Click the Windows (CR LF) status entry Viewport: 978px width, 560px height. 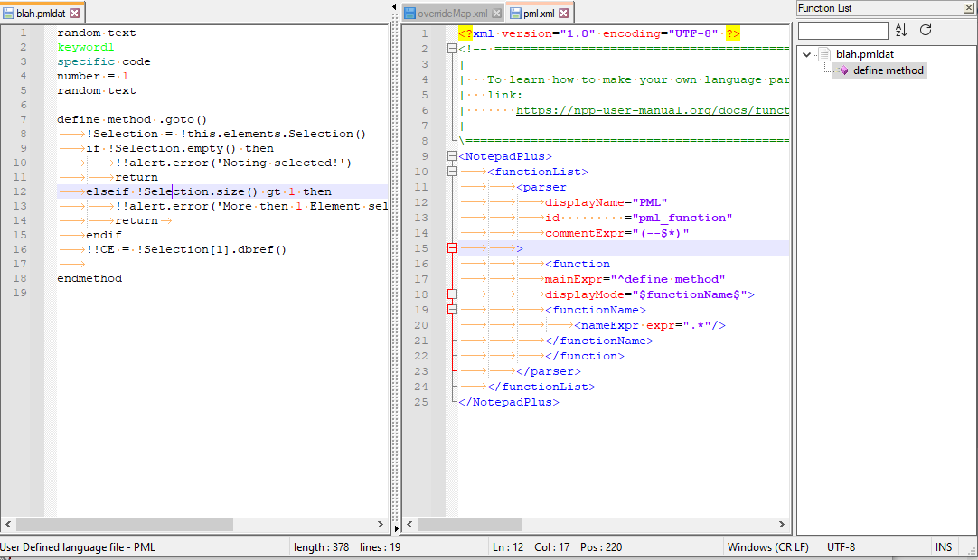click(x=767, y=547)
